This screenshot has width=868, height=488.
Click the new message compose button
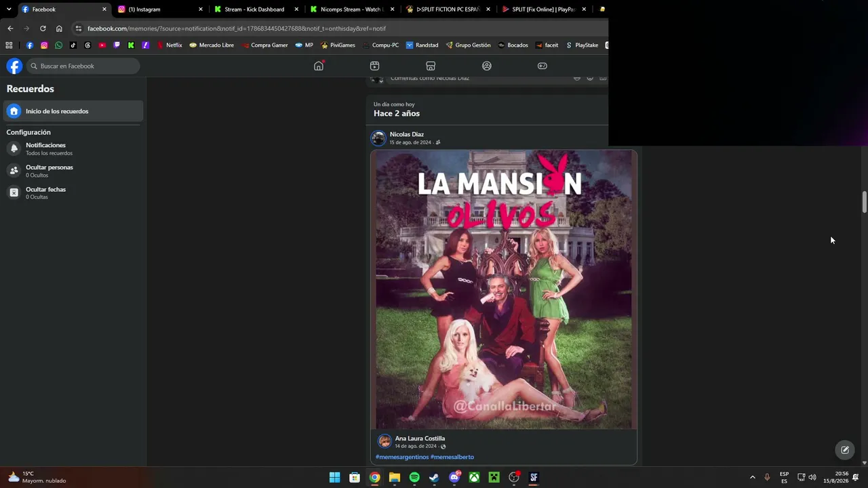845,449
